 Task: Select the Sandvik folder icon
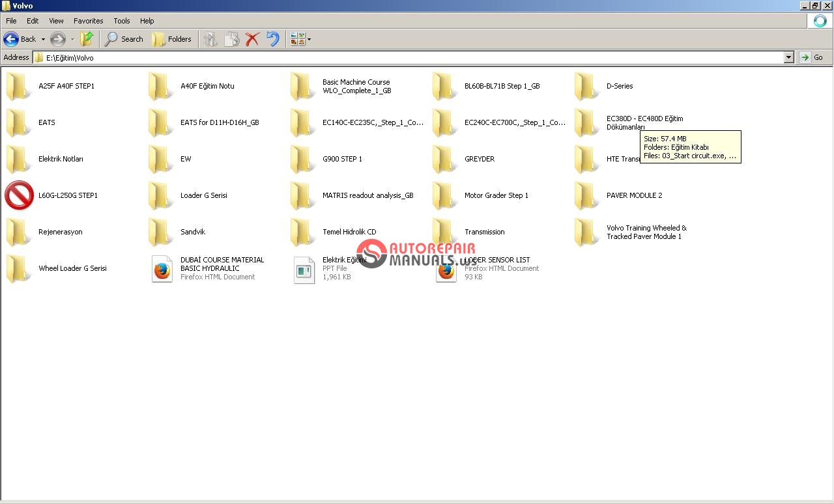click(160, 232)
